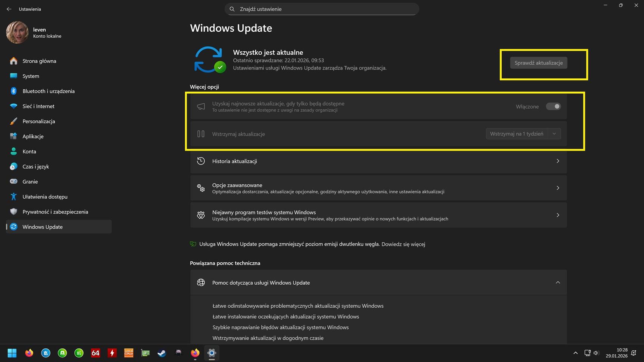Switch to running Firefox beside Settings gear
This screenshot has height=362, width=644.
coord(195,353)
